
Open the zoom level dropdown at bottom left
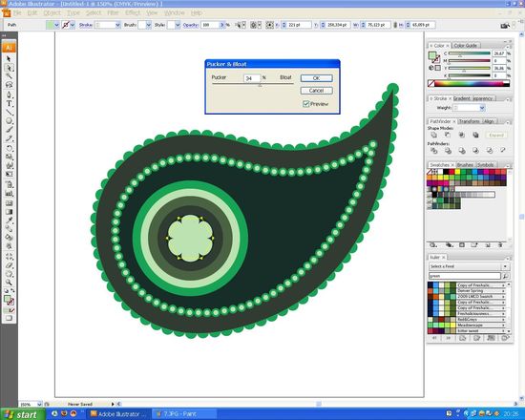[39, 405]
